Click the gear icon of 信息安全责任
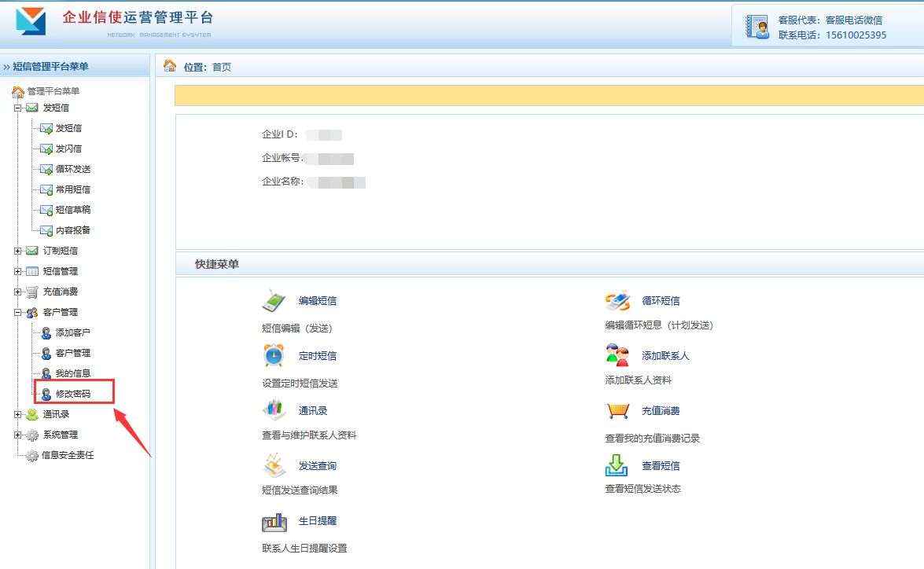The height and width of the screenshot is (569, 924). 32,456
